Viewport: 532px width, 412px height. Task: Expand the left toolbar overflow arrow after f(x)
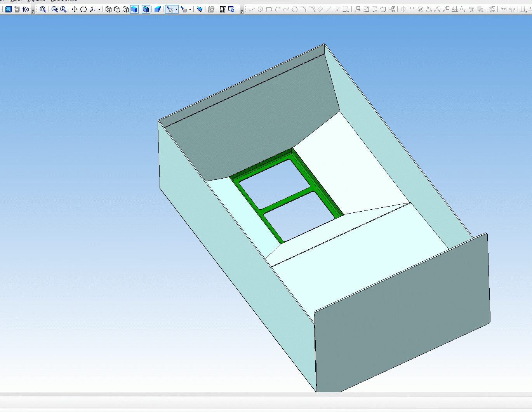pos(33,11)
